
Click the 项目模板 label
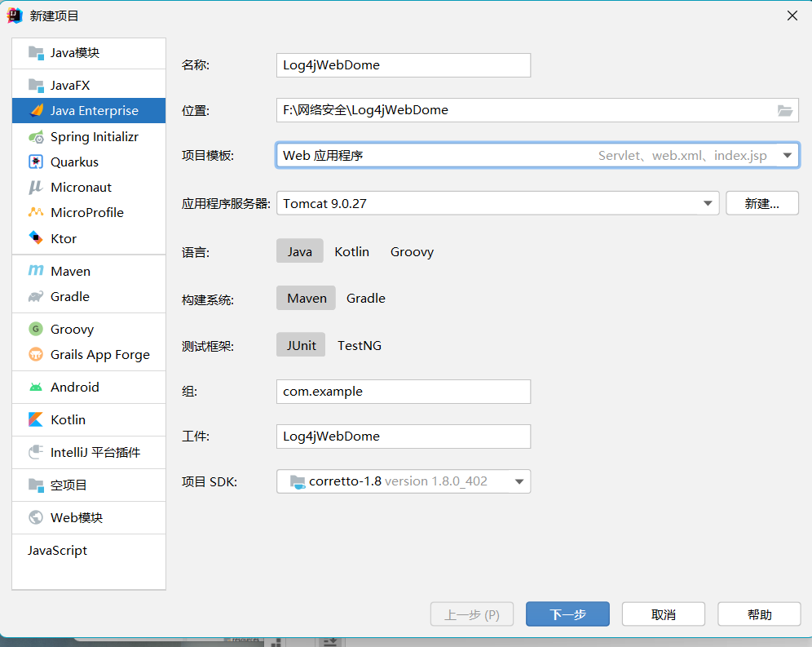[x=208, y=156]
